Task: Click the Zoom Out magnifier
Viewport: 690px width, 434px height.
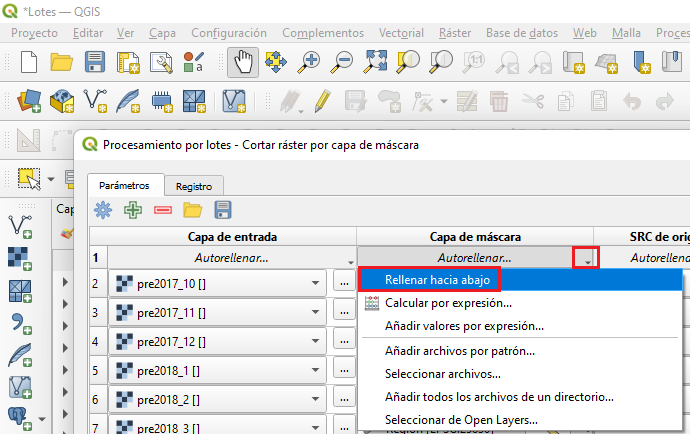Action: coord(343,63)
